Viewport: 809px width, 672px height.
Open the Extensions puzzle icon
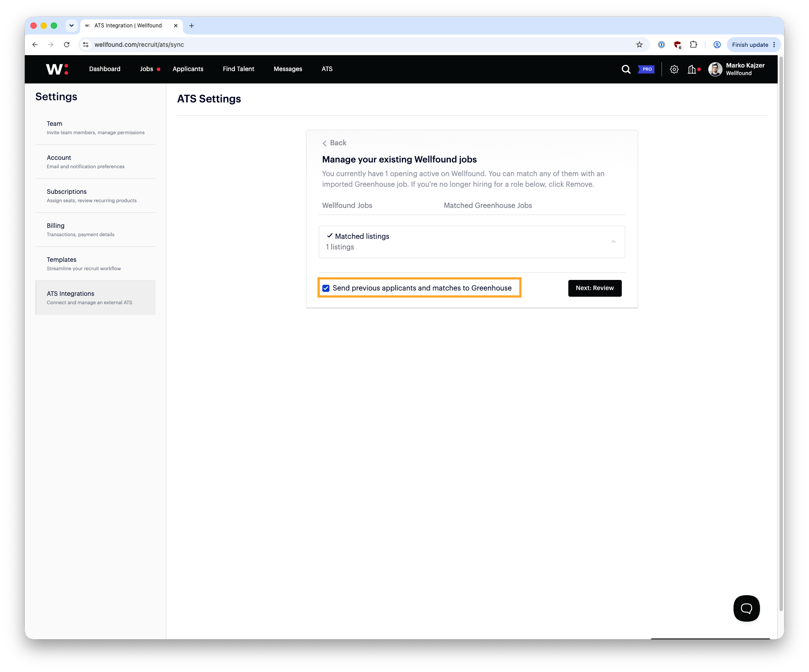point(693,45)
